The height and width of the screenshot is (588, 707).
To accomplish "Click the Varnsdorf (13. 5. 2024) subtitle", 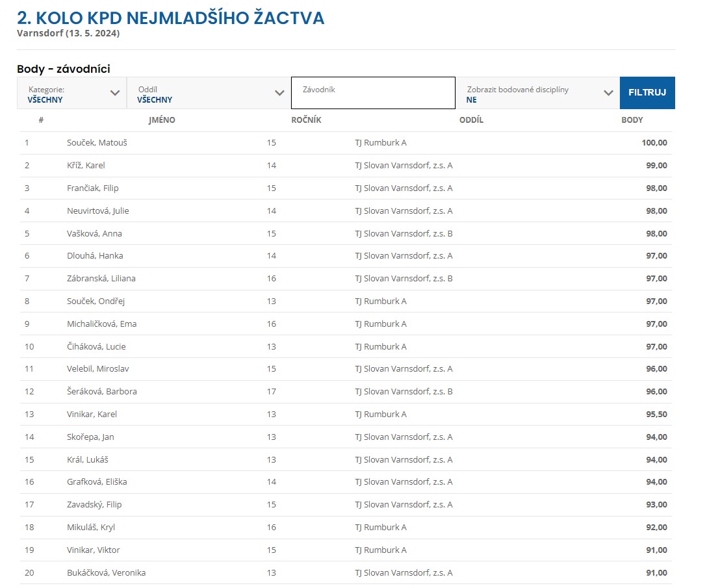I will (x=68, y=33).
